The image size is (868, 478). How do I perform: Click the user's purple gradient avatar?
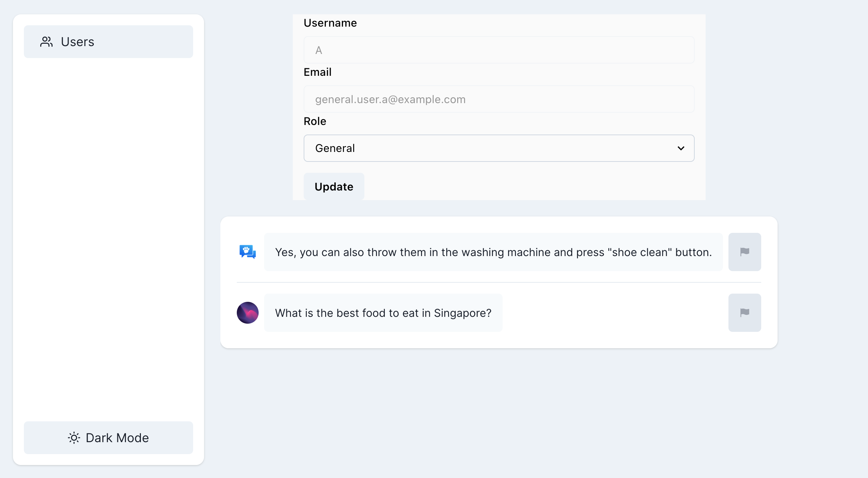pyautogui.click(x=247, y=312)
